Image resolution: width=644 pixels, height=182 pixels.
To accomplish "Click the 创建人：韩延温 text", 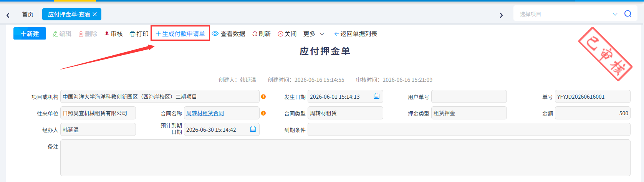I will (237, 80).
